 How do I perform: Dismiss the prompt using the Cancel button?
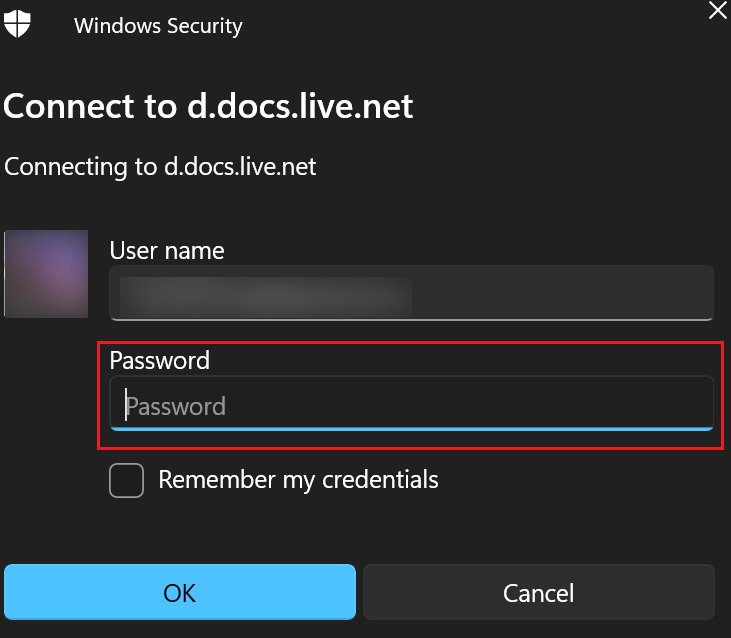(538, 593)
